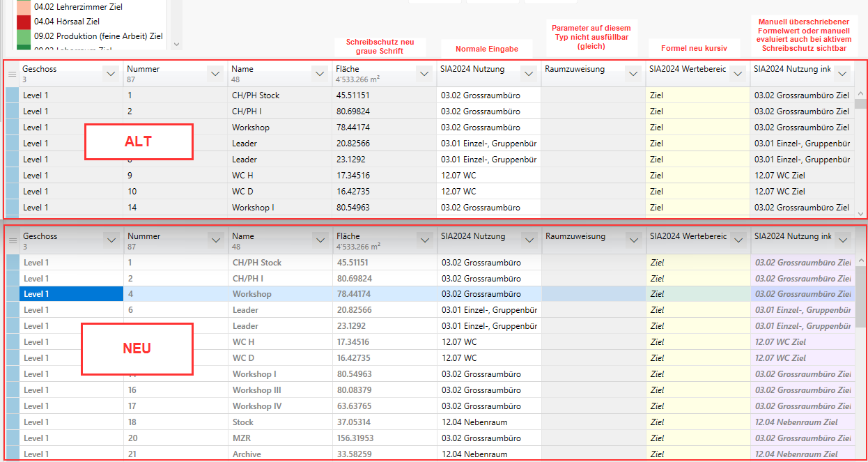Image resolution: width=868 pixels, height=462 pixels.
Task: Open the hamburger menu of the NEU table
Action: [x=12, y=240]
